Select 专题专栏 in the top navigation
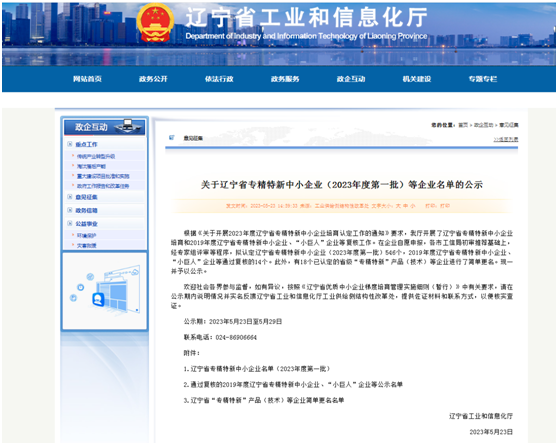Image resolution: width=558 pixels, height=445 pixels. 483,79
